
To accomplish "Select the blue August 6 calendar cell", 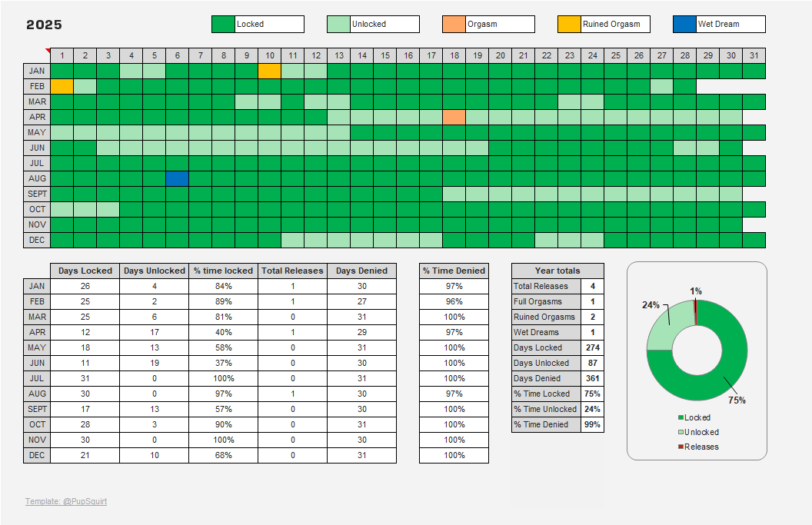I will 177,178.
